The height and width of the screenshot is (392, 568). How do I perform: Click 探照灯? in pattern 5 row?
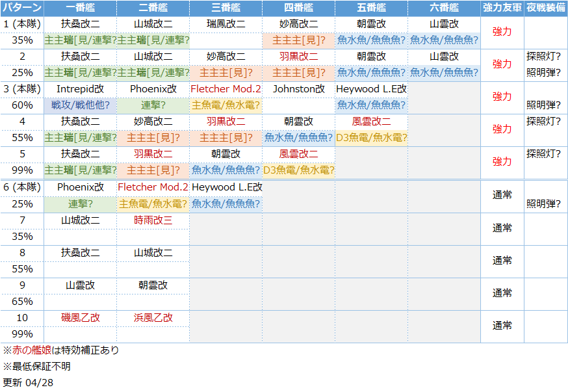click(x=543, y=154)
